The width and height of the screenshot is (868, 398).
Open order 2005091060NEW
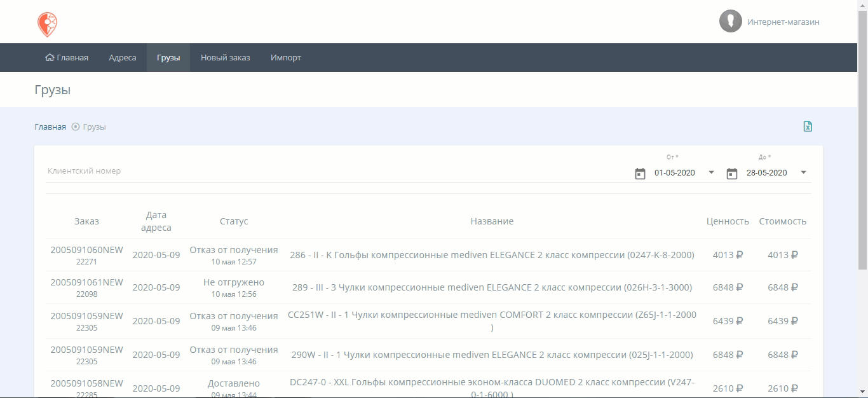point(86,250)
